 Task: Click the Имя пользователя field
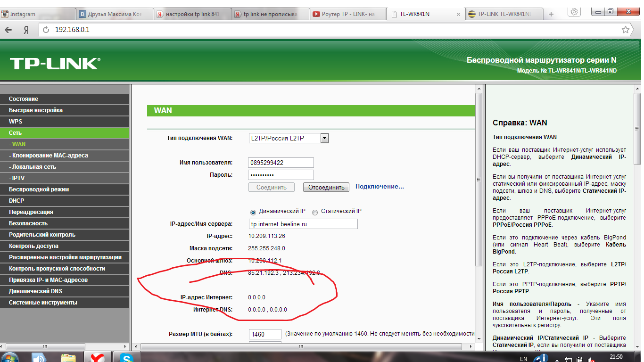tap(281, 163)
